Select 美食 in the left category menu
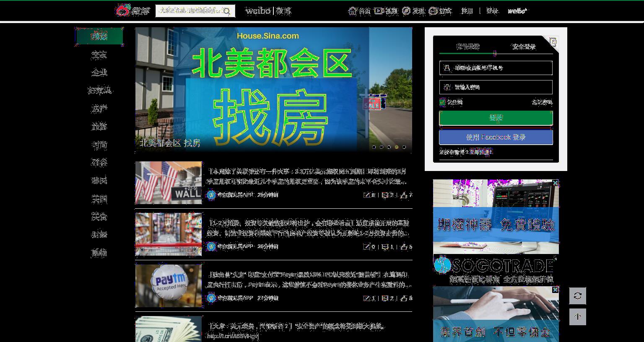 click(x=99, y=217)
